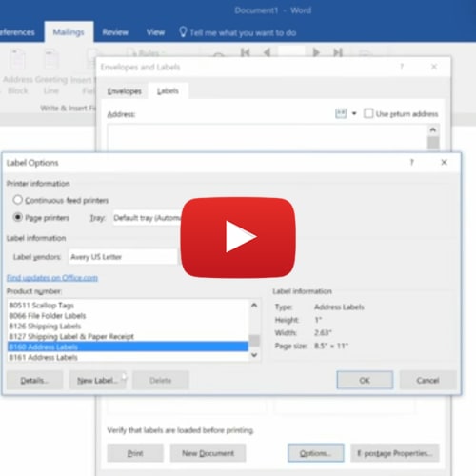Viewport: 476px width, 476px height.
Task: Select the Labels tab in Envelopes and Labels
Action: pyautogui.click(x=168, y=91)
